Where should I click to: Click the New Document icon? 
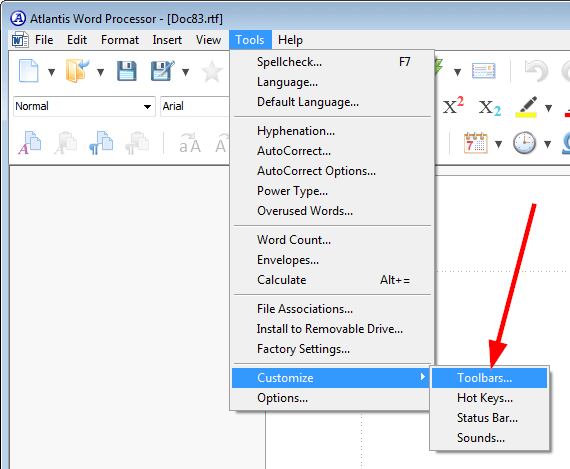(29, 71)
